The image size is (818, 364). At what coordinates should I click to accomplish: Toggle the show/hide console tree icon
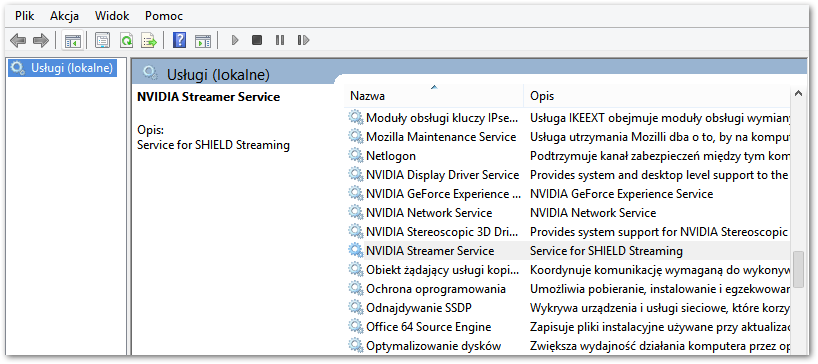tap(72, 40)
